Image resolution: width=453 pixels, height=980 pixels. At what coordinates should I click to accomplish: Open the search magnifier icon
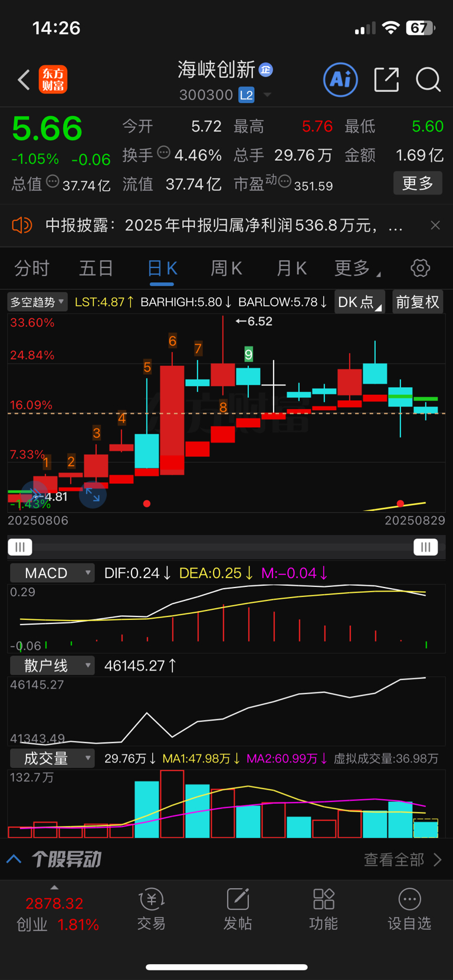(428, 80)
